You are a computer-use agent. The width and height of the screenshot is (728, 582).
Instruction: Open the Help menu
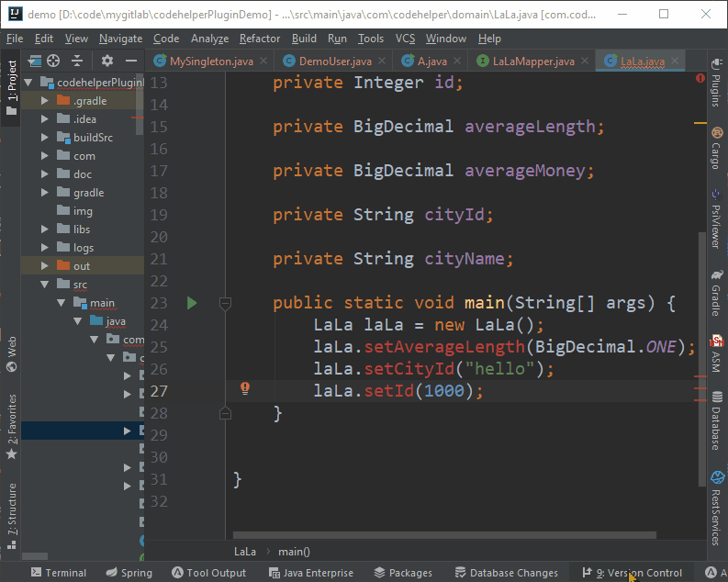[489, 39]
